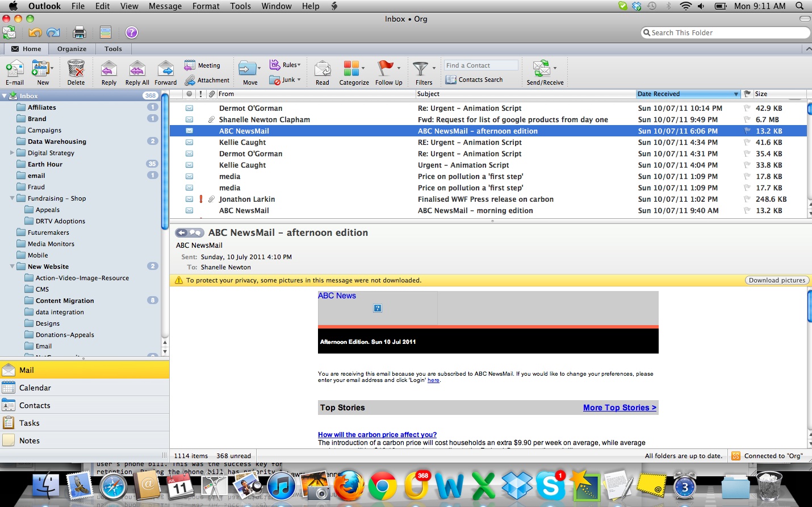The width and height of the screenshot is (812, 507).
Task: Print the current message
Action: [79, 32]
